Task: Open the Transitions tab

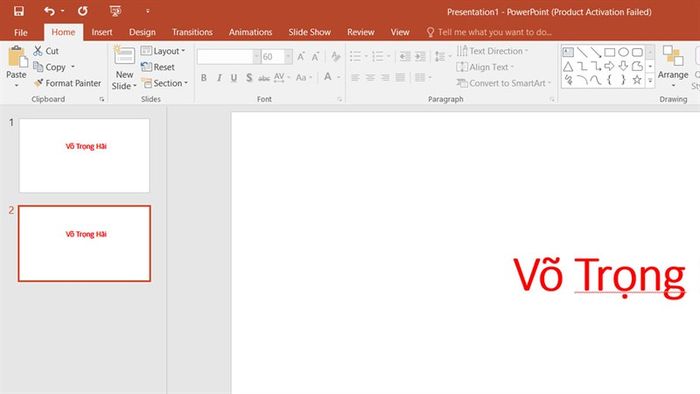Action: coord(192,32)
